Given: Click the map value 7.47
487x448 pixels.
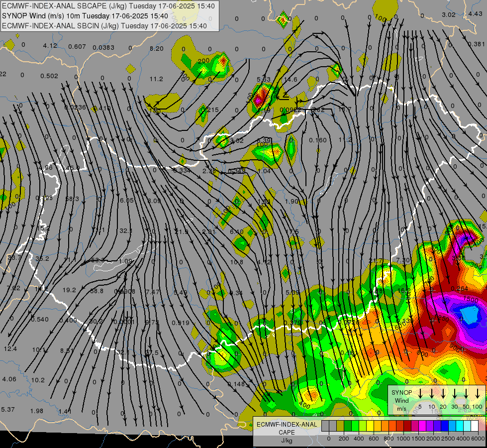Looking at the screenshot, I should coord(153,292).
